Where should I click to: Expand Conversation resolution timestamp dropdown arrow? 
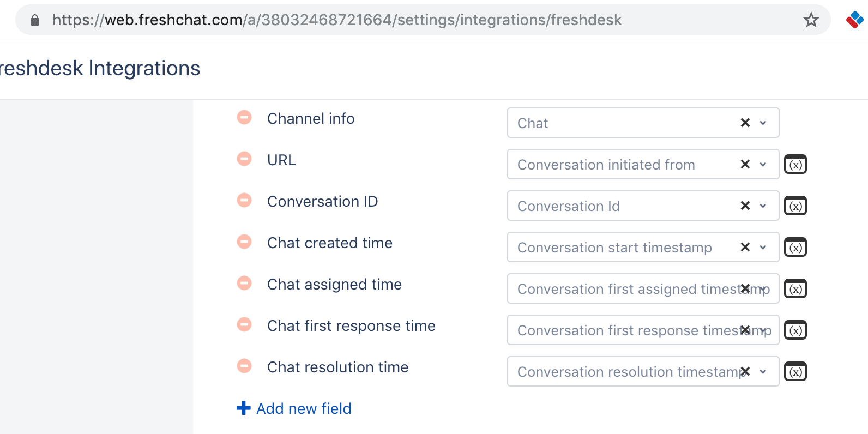click(763, 372)
